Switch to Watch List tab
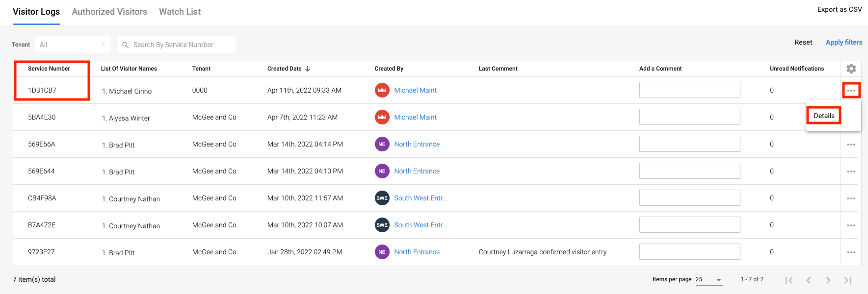This screenshot has width=868, height=294. pos(180,12)
